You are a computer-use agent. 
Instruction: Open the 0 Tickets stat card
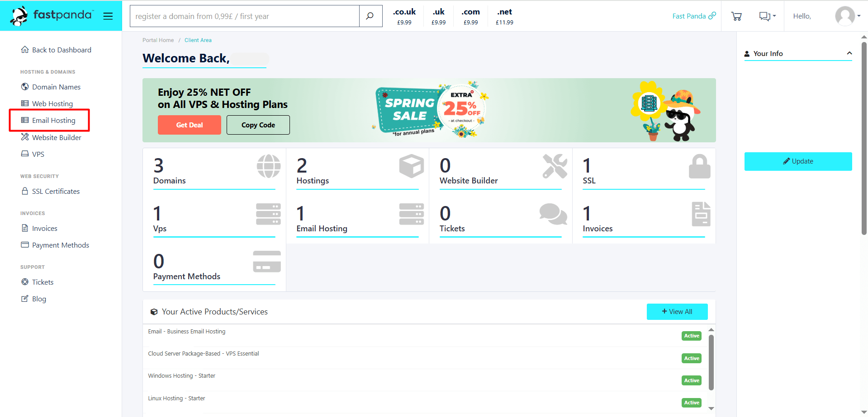pos(501,220)
